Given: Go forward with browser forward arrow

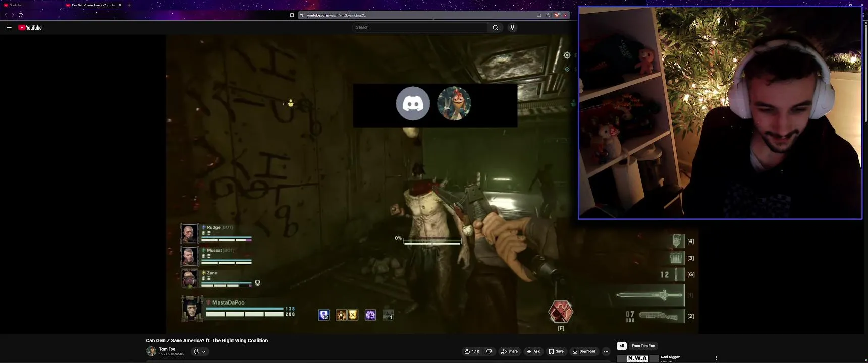Looking at the screenshot, I should coord(13,15).
